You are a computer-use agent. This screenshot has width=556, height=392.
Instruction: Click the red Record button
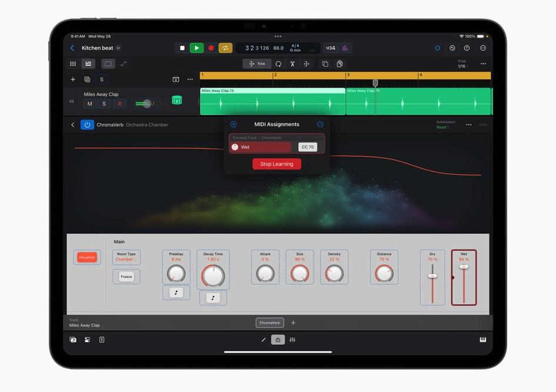click(211, 48)
